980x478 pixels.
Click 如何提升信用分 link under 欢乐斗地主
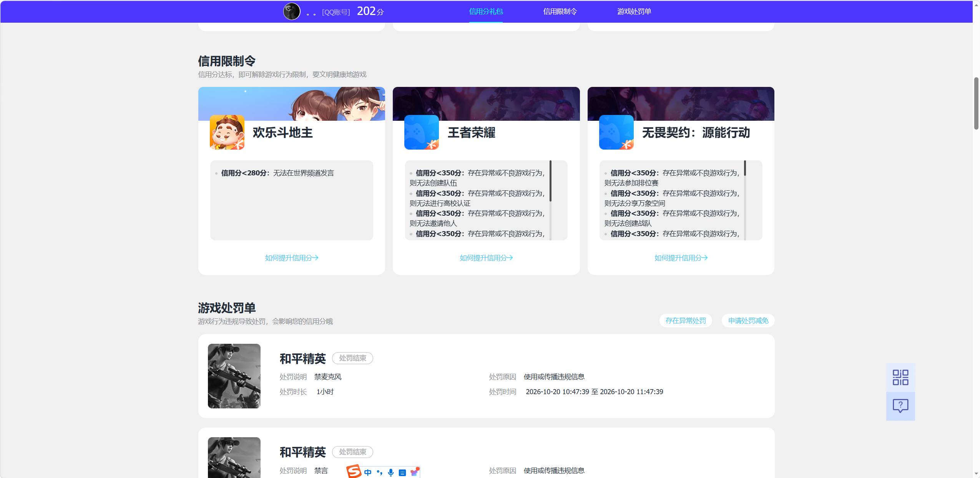(x=292, y=258)
